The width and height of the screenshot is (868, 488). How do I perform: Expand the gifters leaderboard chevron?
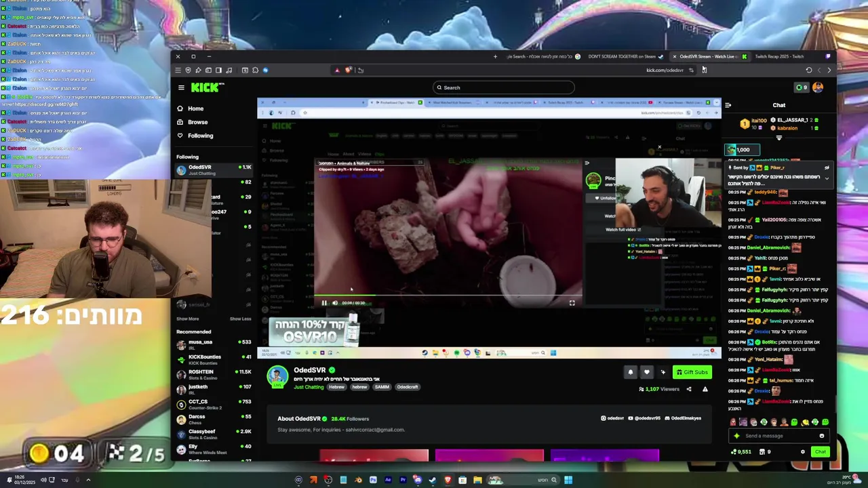tap(778, 138)
